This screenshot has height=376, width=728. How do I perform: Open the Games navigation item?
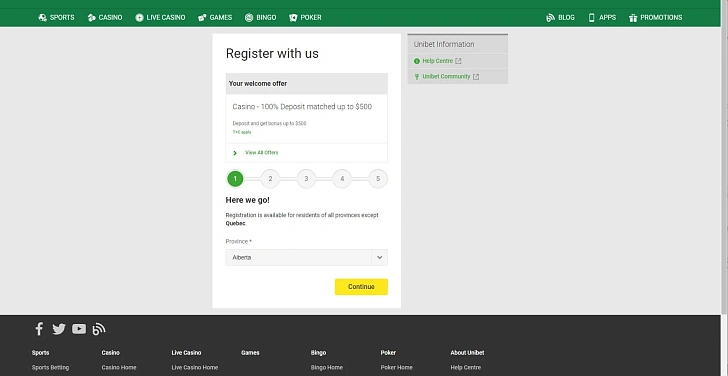pyautogui.click(x=215, y=18)
